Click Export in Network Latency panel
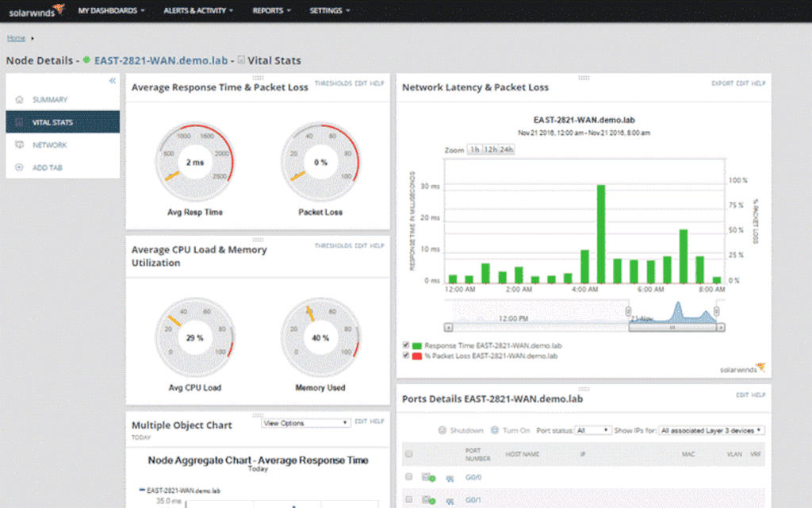 coord(722,83)
